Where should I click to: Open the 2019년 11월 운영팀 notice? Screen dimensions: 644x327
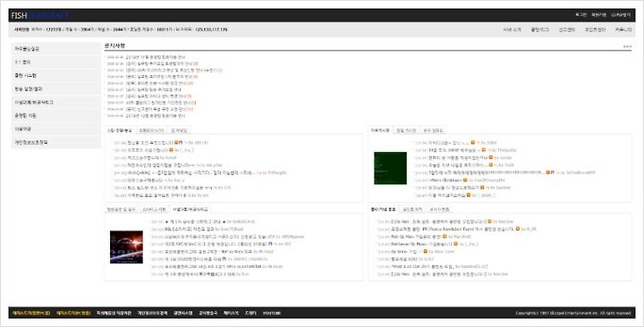point(156,57)
